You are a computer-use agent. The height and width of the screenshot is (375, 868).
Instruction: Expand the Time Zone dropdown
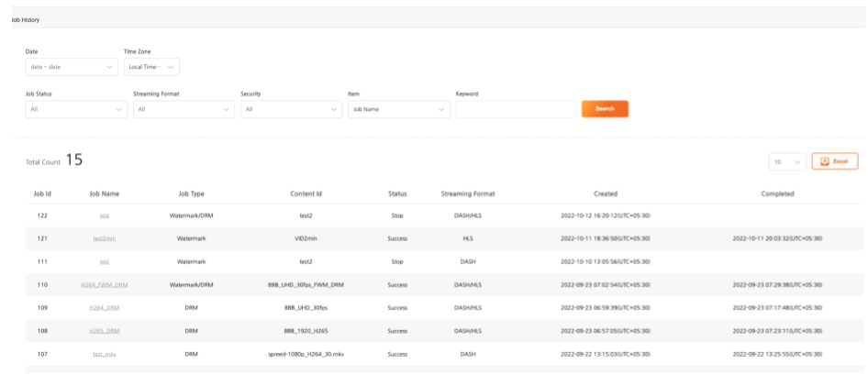151,67
